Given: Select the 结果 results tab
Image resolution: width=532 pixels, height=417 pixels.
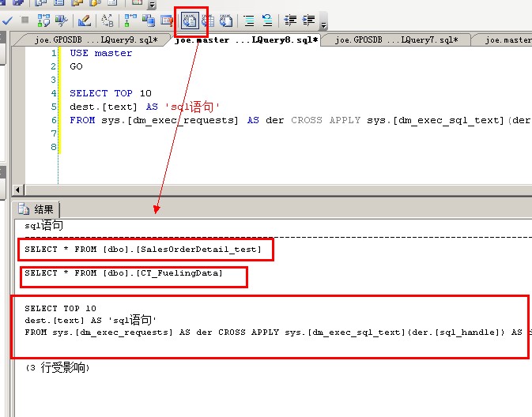Looking at the screenshot, I should click(36, 209).
